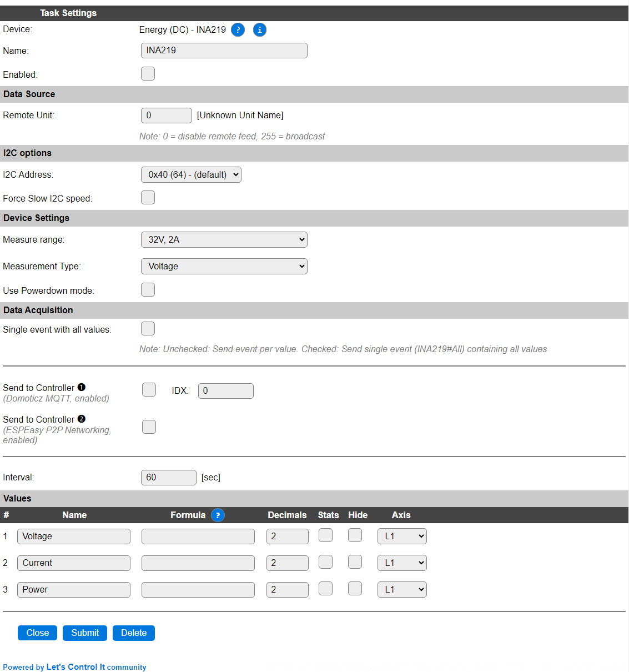Enable Force Slow I2C speed

pyautogui.click(x=148, y=198)
